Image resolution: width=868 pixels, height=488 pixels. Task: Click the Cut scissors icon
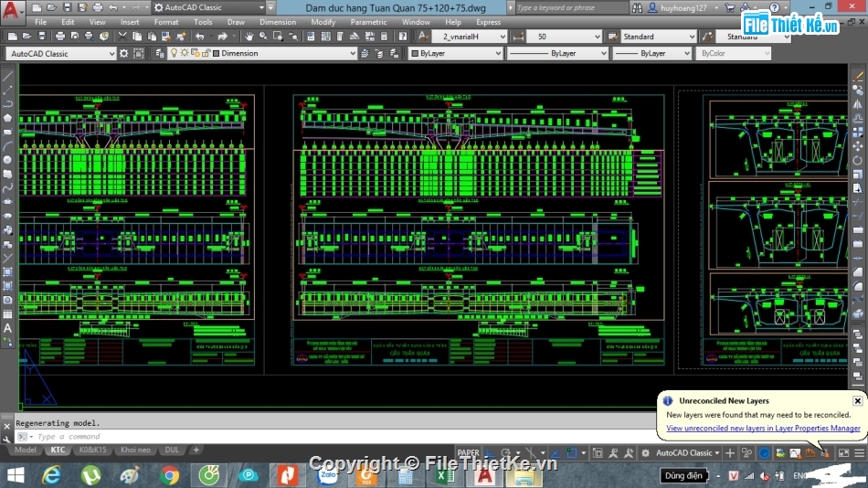click(122, 37)
